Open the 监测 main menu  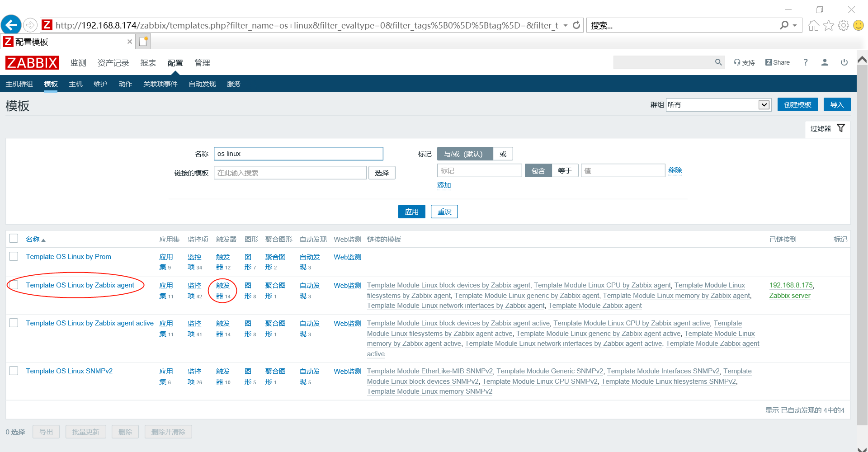coord(78,63)
